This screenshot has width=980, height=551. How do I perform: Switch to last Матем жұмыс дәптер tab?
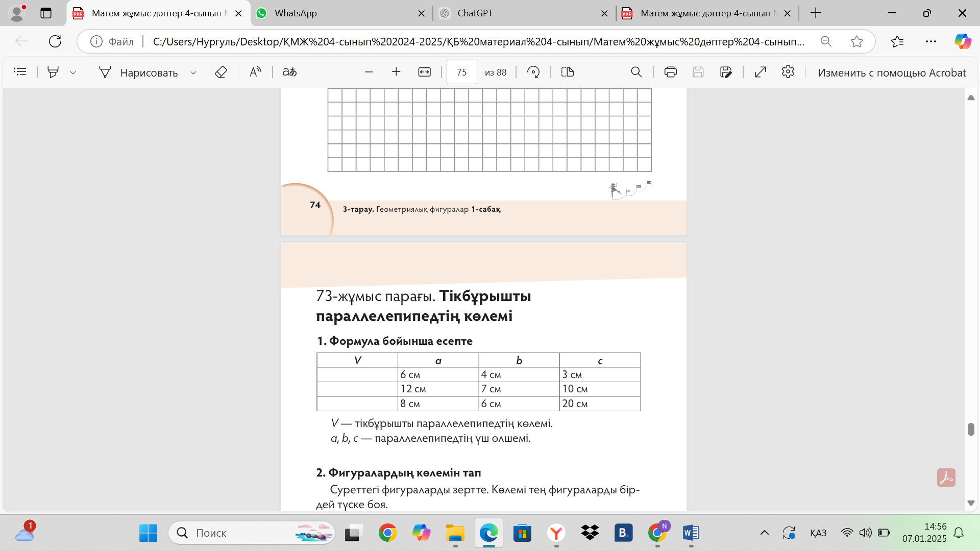(x=707, y=13)
